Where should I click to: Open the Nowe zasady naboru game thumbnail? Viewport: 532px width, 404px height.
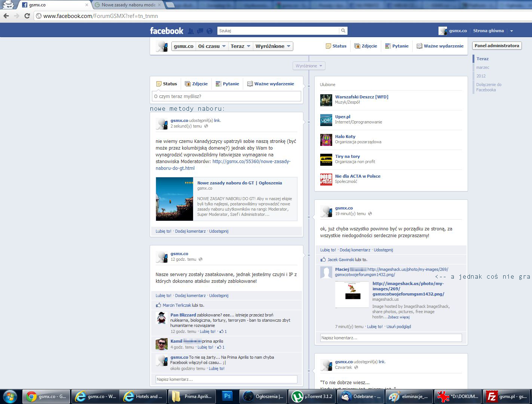coord(174,199)
